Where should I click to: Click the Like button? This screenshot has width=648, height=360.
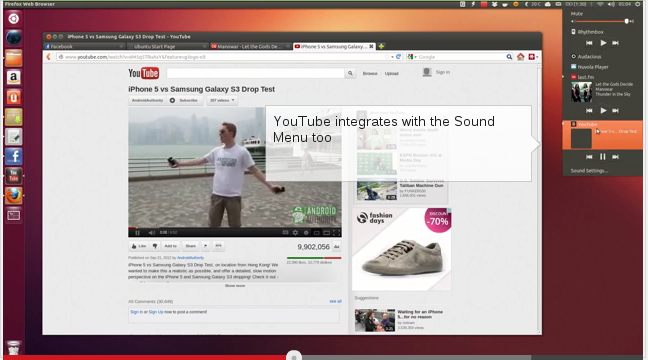pos(139,246)
